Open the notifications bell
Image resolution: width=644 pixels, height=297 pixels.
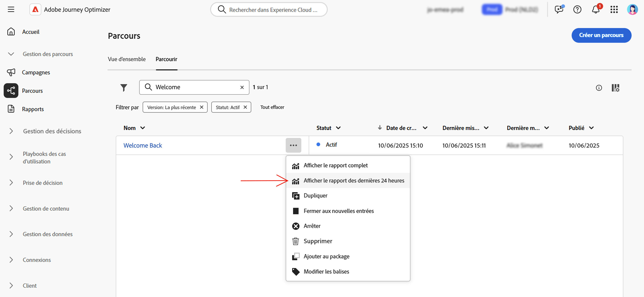[596, 10]
